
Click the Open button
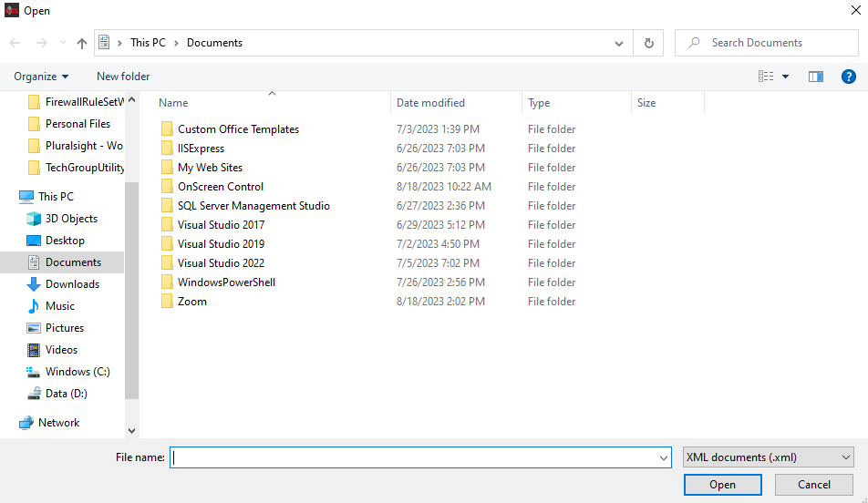[x=722, y=485]
